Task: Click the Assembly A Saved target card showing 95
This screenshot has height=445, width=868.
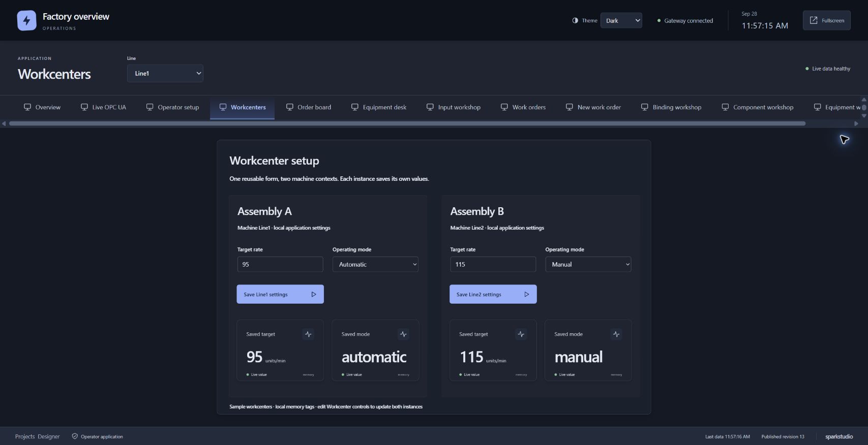Action: (x=280, y=350)
